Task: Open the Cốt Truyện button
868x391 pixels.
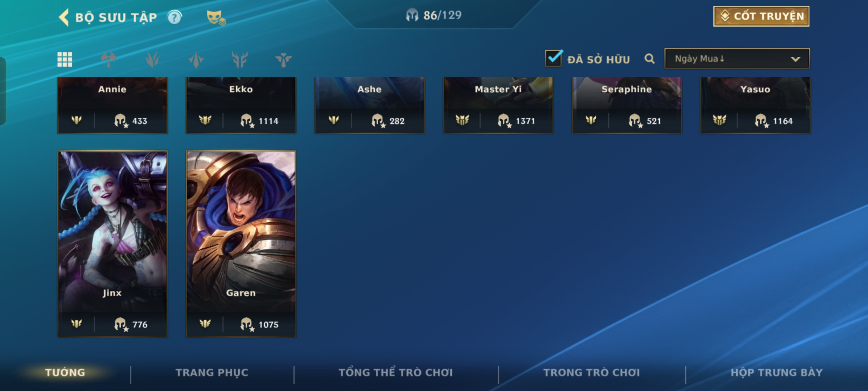Action: pyautogui.click(x=761, y=16)
